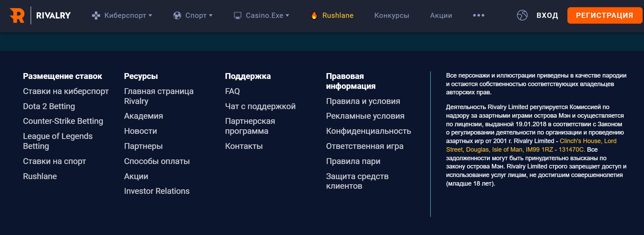Open the Ставки на спорт link
Viewport: 644px width, 235px height.
54,161
